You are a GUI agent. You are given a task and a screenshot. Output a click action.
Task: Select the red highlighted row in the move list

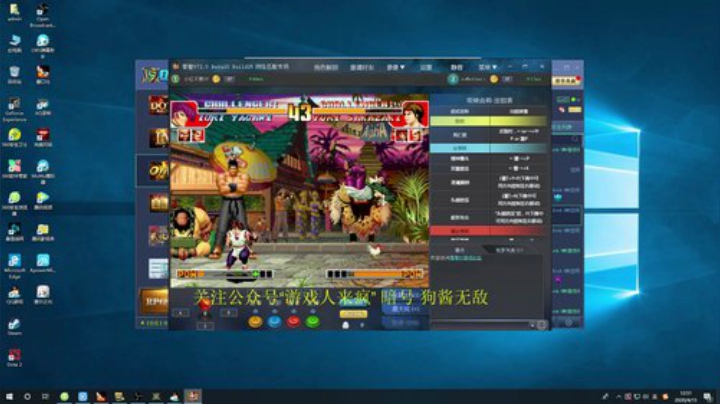[489, 230]
